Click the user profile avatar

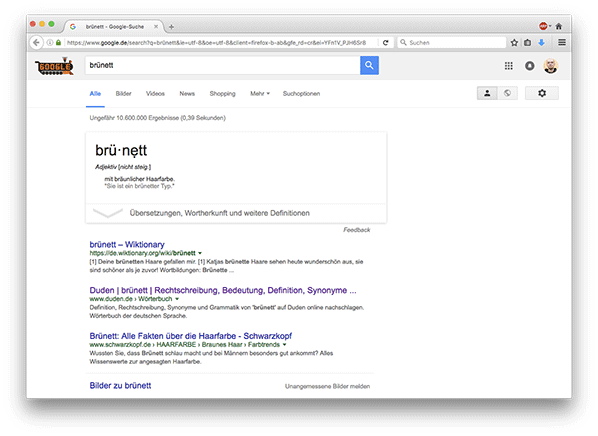[551, 66]
